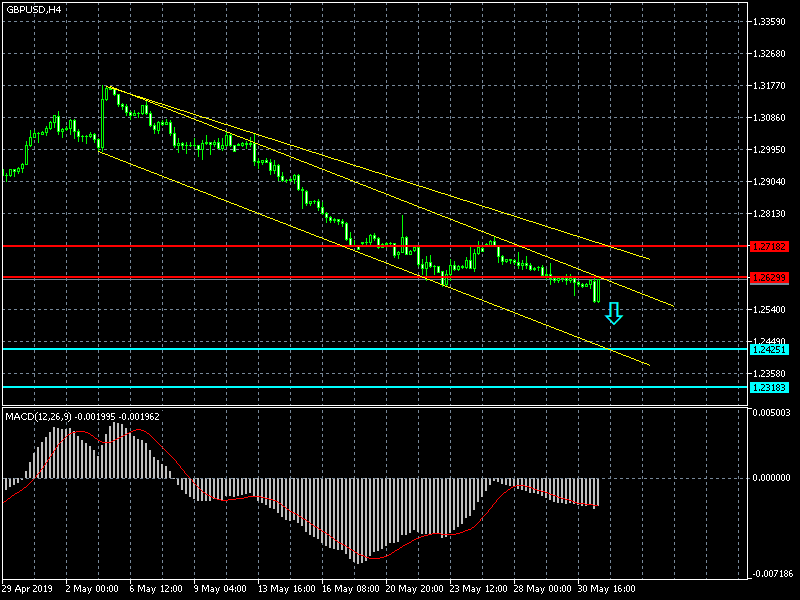The image size is (800, 600).
Task: Click the 1.33590 price axis value
Action: 769,22
